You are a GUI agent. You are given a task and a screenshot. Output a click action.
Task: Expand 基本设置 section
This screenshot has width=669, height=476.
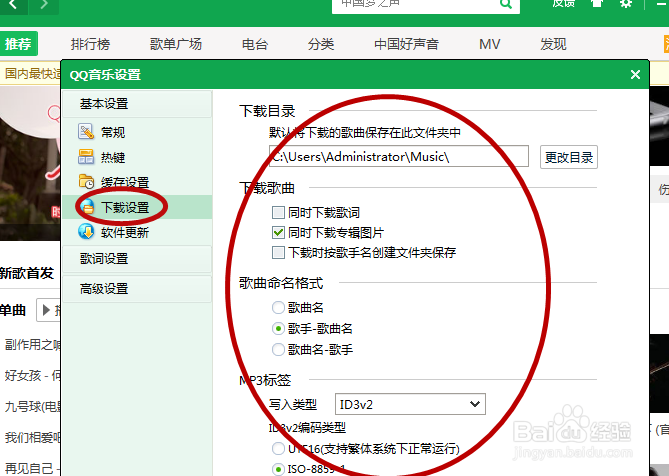(137, 104)
